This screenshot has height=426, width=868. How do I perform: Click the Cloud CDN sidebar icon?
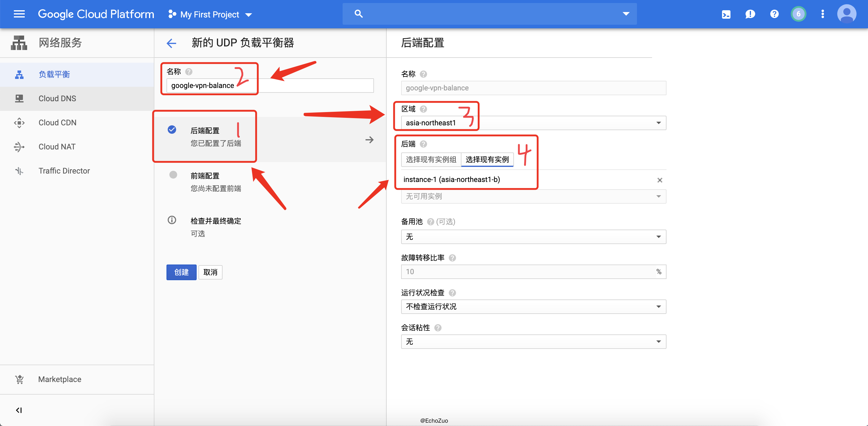[19, 123]
